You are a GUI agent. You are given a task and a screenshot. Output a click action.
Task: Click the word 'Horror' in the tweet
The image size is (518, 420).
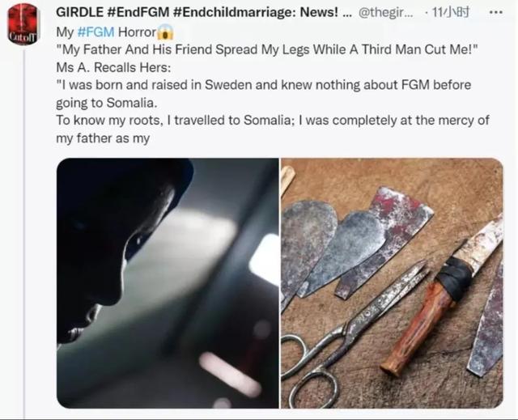[x=137, y=32]
